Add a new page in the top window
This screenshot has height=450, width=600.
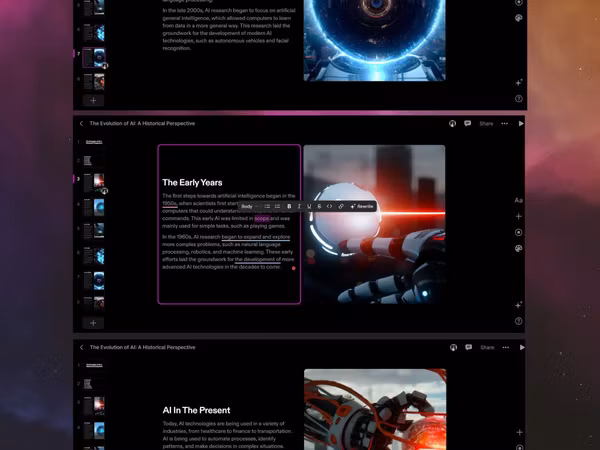(x=93, y=100)
